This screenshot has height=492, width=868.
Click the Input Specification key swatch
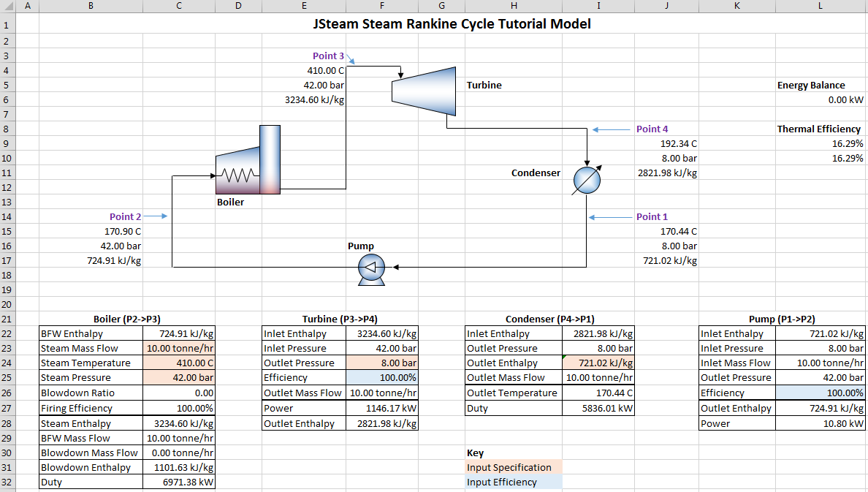514,468
